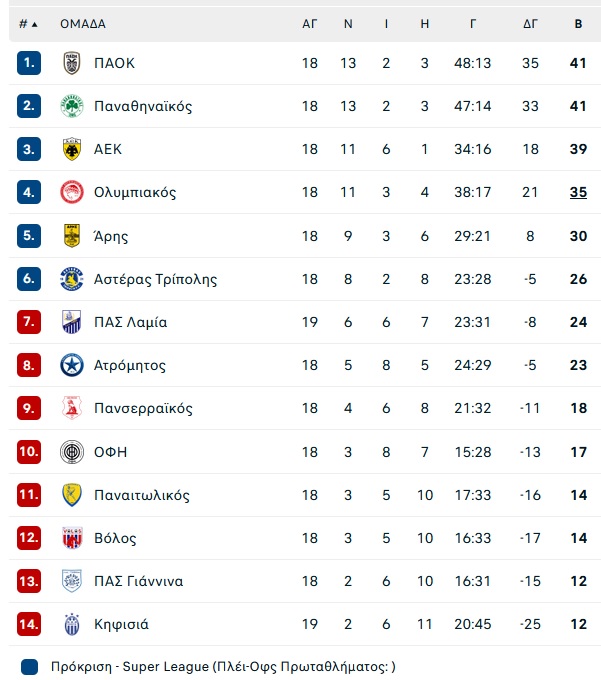The height and width of the screenshot is (680, 601).
Task: Click the ΠΑΟΚ club crest icon
Action: (72, 63)
